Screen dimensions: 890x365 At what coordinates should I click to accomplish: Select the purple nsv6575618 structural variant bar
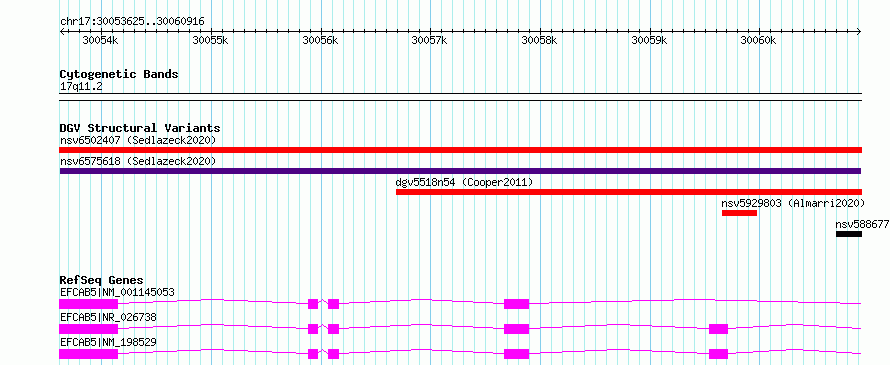pos(460,171)
